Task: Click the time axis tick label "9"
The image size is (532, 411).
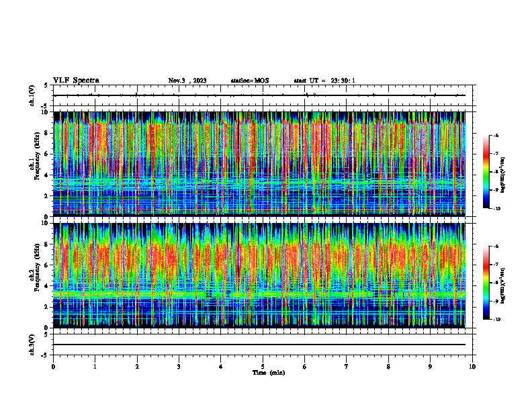Action: pos(430,367)
